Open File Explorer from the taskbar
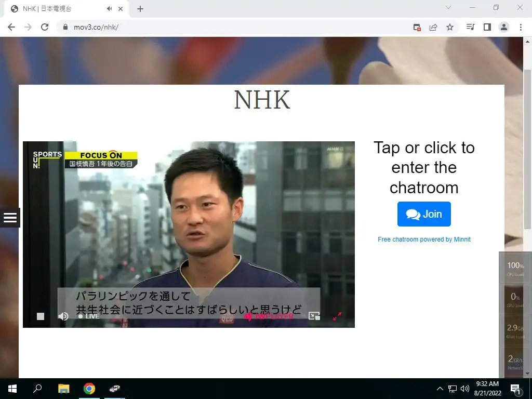This screenshot has width=532, height=399. point(63,389)
